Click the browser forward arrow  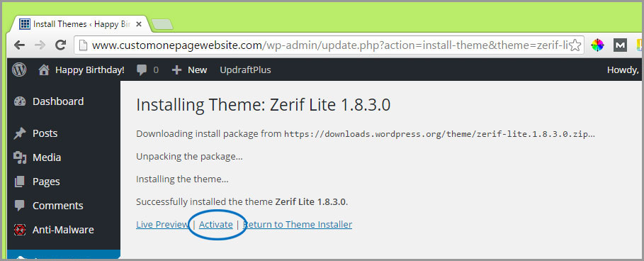pos(40,45)
